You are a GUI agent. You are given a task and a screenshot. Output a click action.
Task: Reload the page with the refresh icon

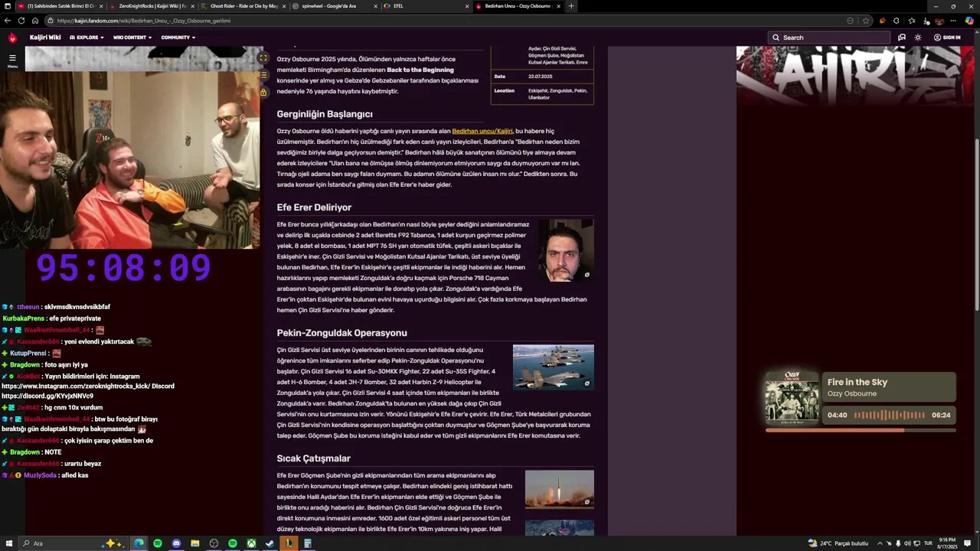[x=21, y=21]
